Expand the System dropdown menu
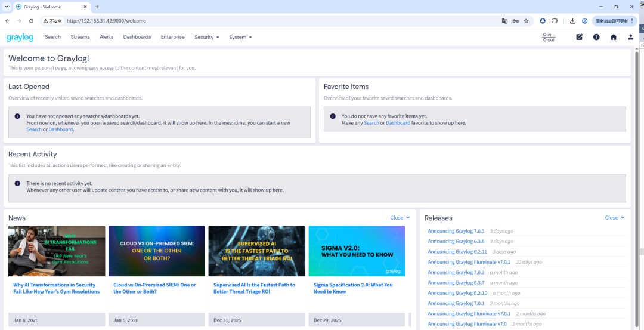644x330 pixels. point(240,38)
